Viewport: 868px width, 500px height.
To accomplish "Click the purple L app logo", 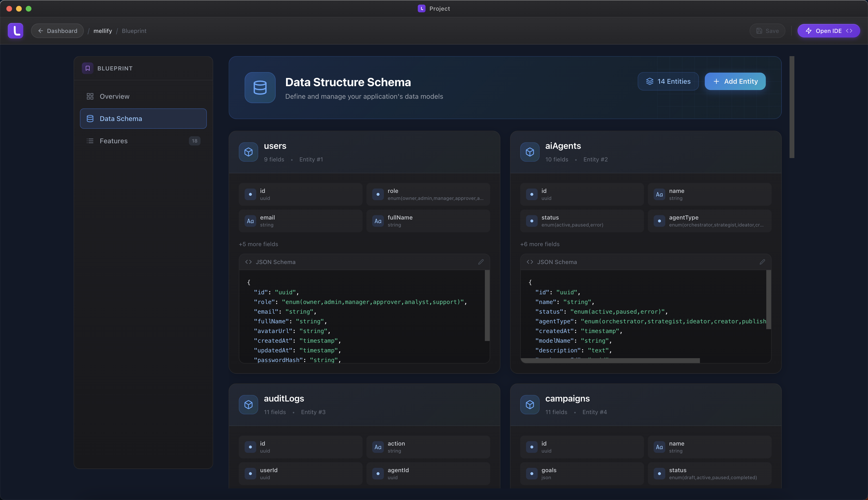I will pyautogui.click(x=15, y=31).
